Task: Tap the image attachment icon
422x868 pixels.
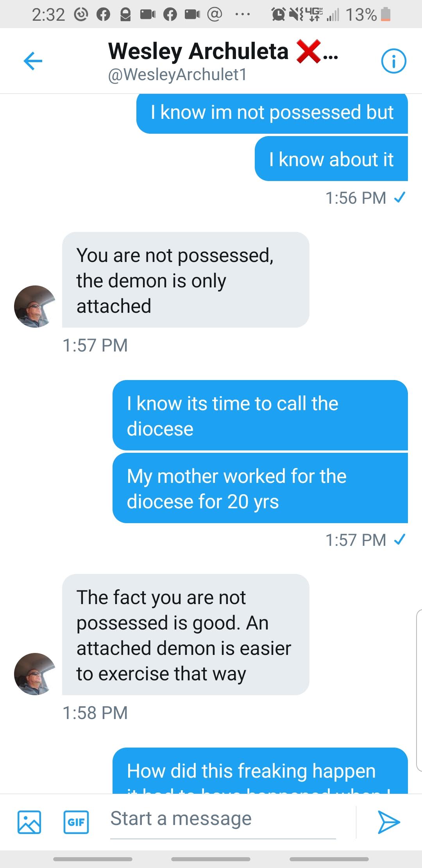Action: pyautogui.click(x=29, y=822)
